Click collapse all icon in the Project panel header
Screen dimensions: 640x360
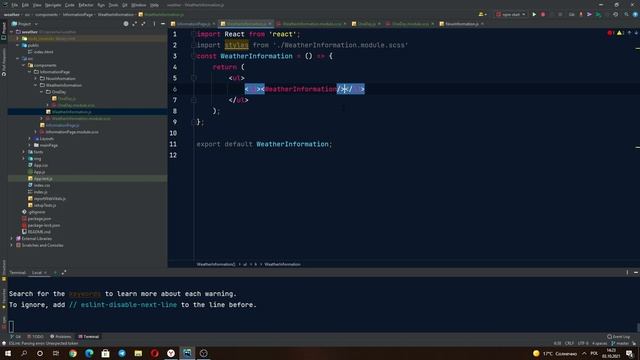click(x=143, y=24)
